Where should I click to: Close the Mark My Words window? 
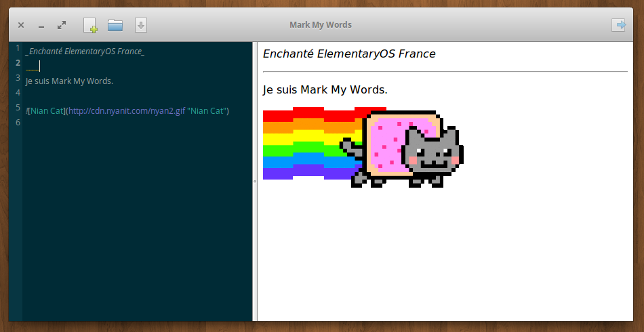tap(21, 26)
